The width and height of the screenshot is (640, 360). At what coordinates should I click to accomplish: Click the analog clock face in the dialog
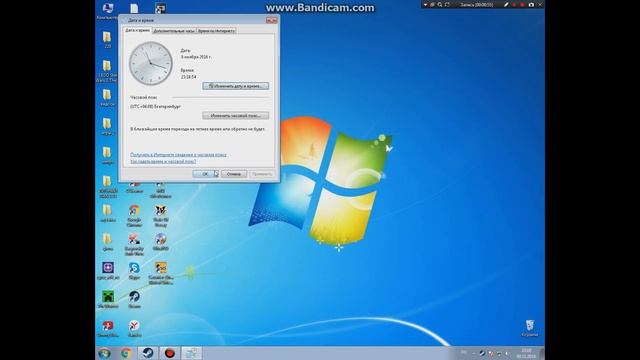click(151, 64)
